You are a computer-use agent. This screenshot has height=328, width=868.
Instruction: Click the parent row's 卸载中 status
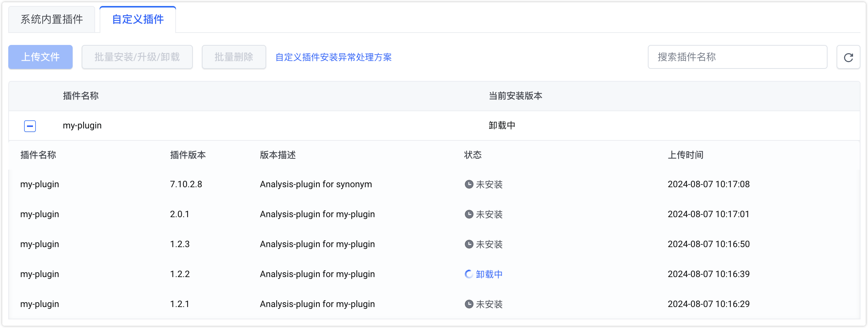point(502,125)
